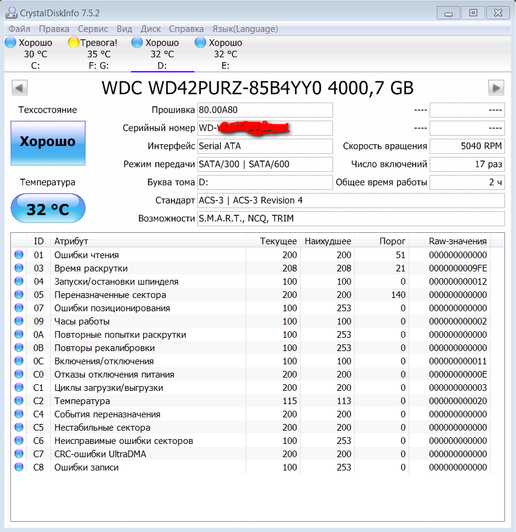The height and width of the screenshot is (532, 516).
Task: Click status icon for CRC-ошибки UltraDMA
Action: (19, 454)
